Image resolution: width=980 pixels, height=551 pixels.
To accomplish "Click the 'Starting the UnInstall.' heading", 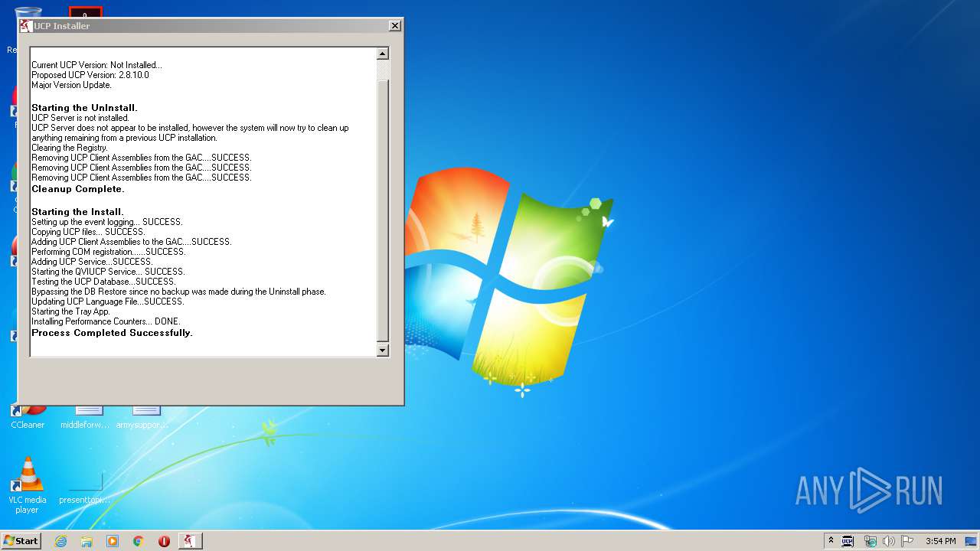I will point(84,108).
